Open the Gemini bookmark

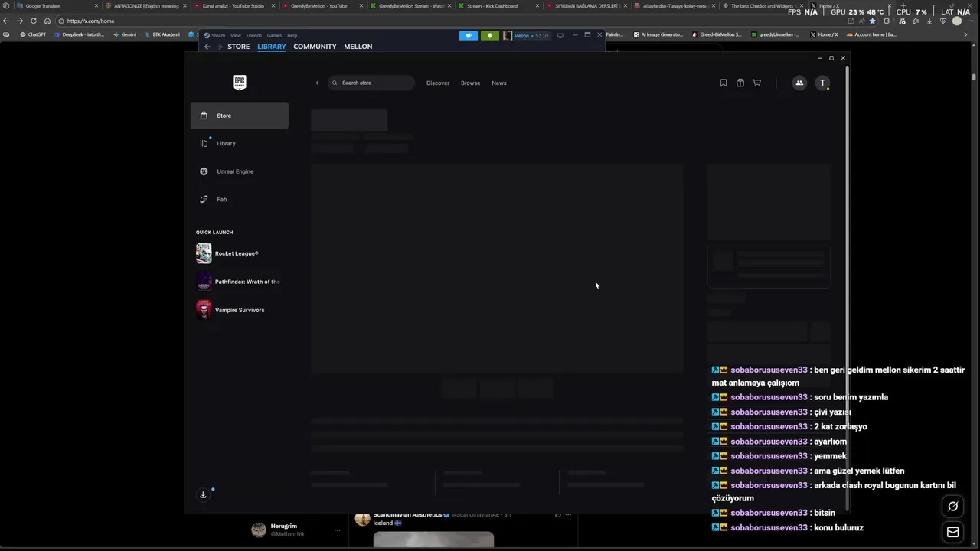pos(124,34)
